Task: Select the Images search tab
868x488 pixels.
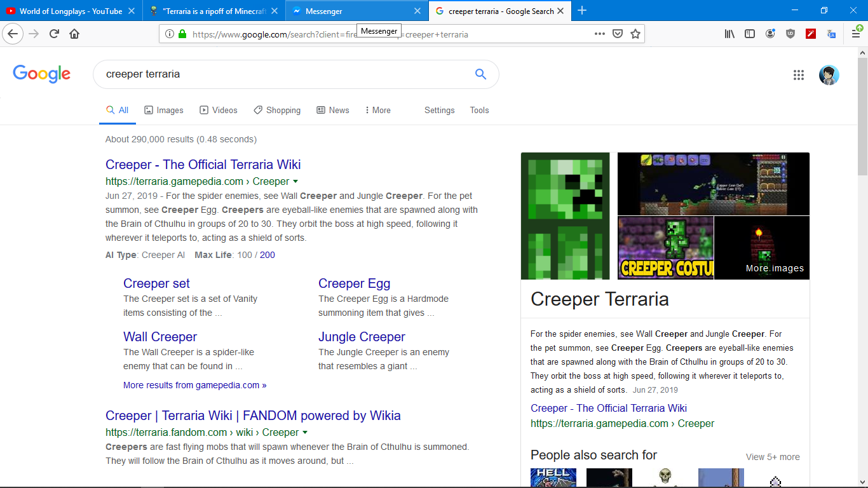Action: 164,110
